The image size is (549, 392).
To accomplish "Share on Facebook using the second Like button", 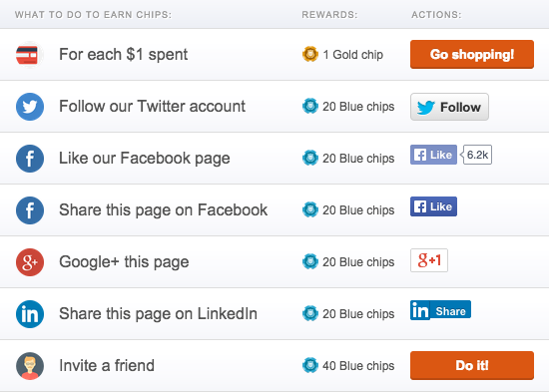I will point(433,206).
